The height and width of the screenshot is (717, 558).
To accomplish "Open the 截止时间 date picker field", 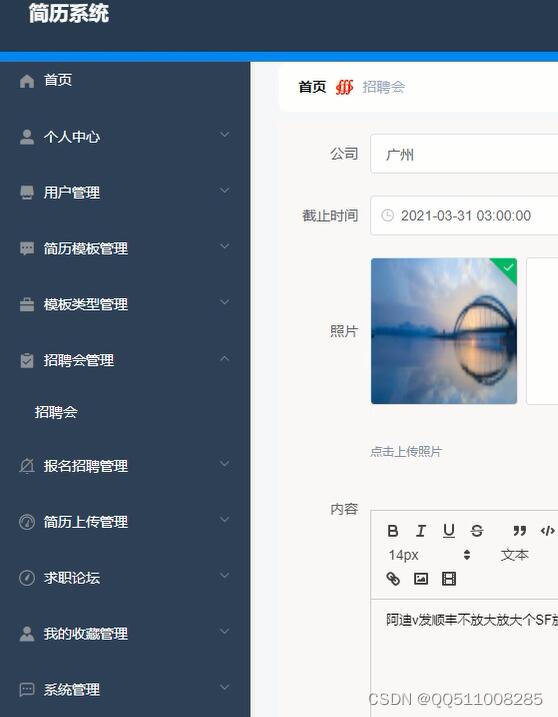I will point(464,215).
